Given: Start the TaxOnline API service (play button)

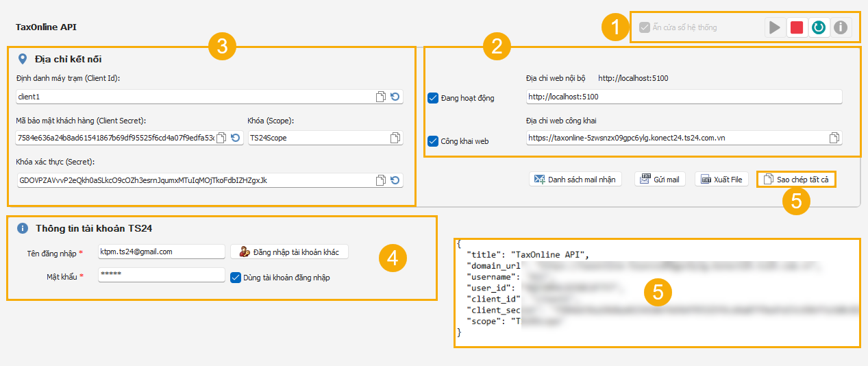Looking at the screenshot, I should click(775, 27).
